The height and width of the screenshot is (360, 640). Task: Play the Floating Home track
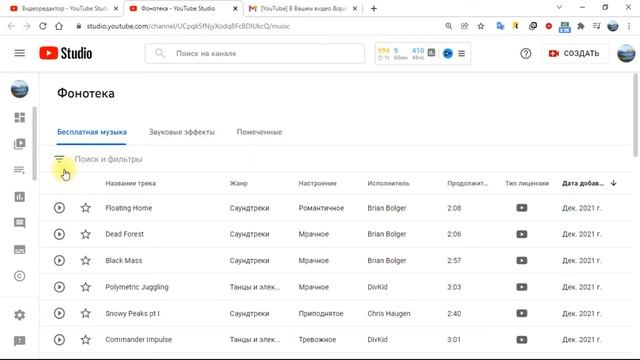click(x=59, y=208)
